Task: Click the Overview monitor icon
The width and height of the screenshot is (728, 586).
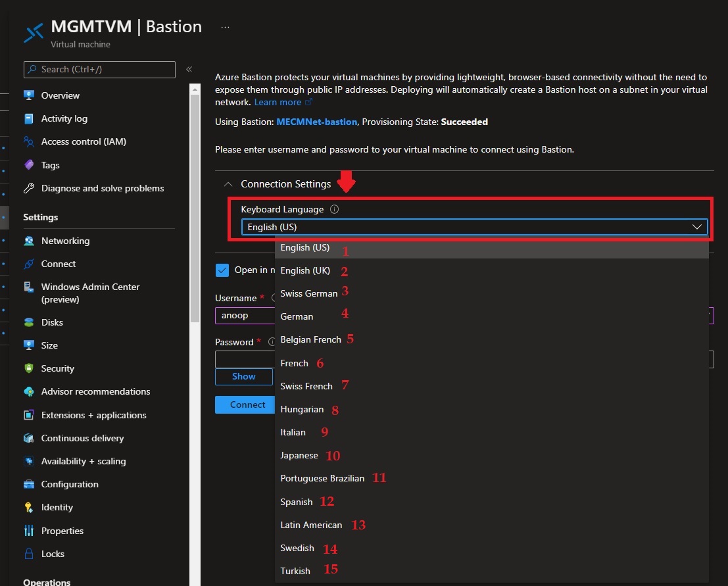Action: coord(29,95)
